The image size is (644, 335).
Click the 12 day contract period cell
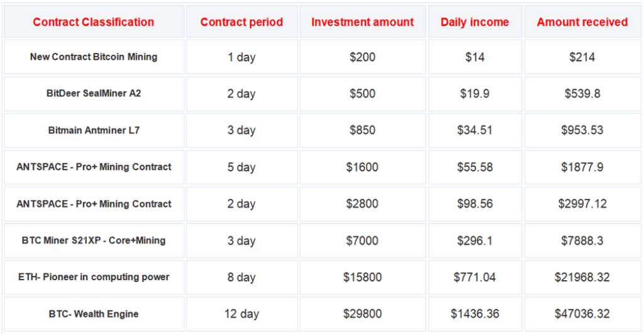click(x=241, y=314)
